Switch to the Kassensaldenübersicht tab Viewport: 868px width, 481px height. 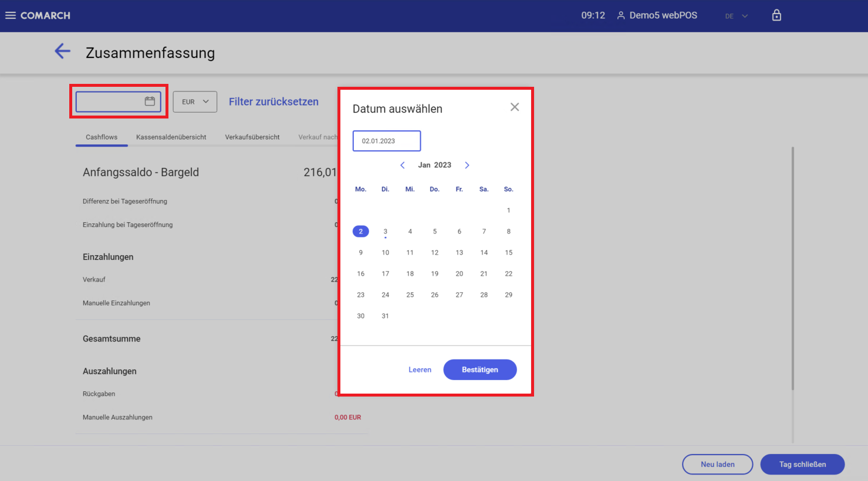click(x=171, y=137)
